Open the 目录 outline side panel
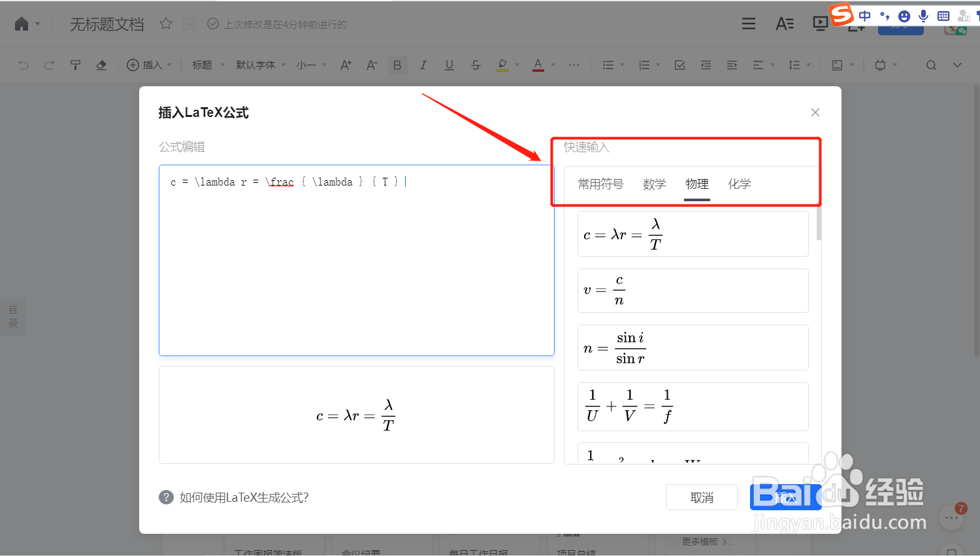This screenshot has height=556, width=980. pos(13,316)
